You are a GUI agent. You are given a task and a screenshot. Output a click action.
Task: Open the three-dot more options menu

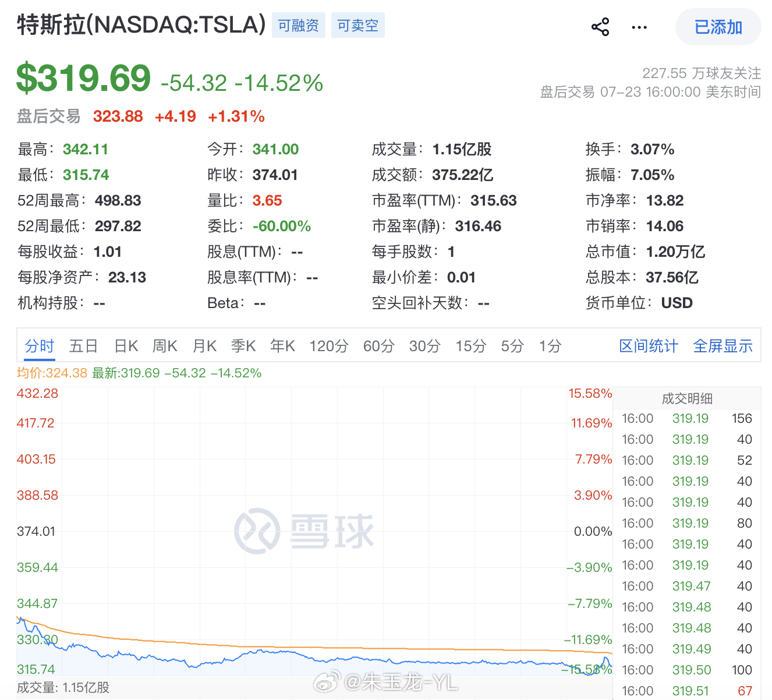tap(639, 27)
